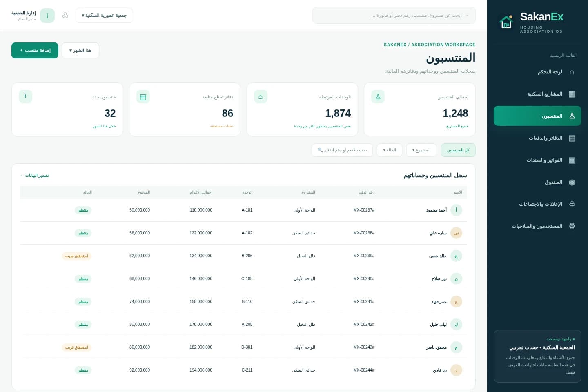The height and width of the screenshot is (392, 588).
Task: Click the تصدير البيانات link
Action: [35, 176]
